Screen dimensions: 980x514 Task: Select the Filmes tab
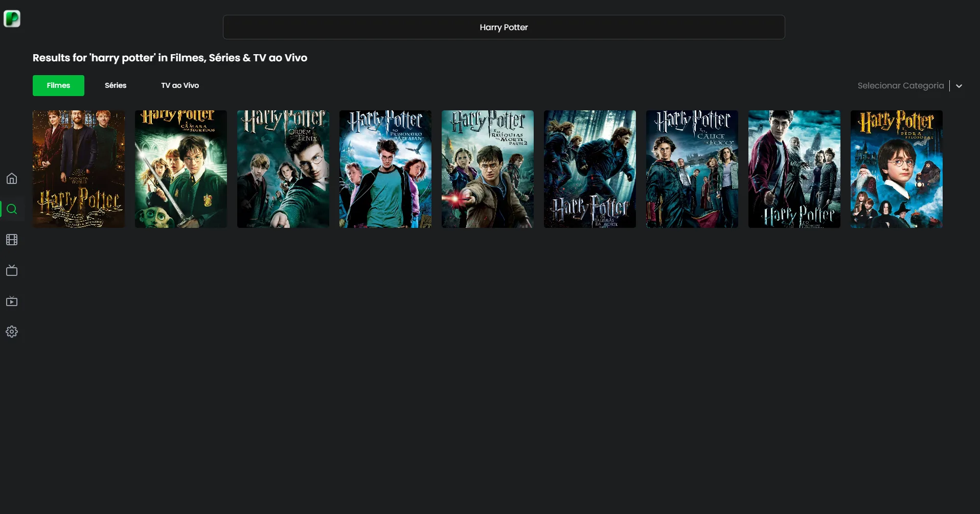pos(58,85)
